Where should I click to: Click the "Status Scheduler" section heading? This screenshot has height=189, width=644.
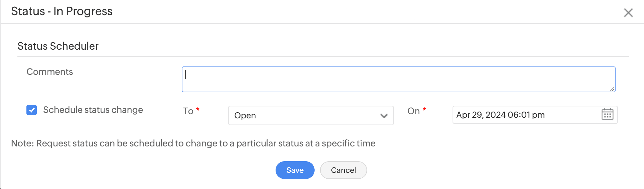[x=58, y=46]
